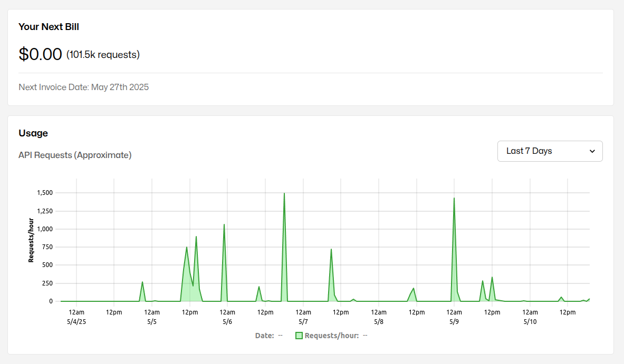Click the tallest chart peak near 5/7
624x364 pixels.
click(x=284, y=193)
